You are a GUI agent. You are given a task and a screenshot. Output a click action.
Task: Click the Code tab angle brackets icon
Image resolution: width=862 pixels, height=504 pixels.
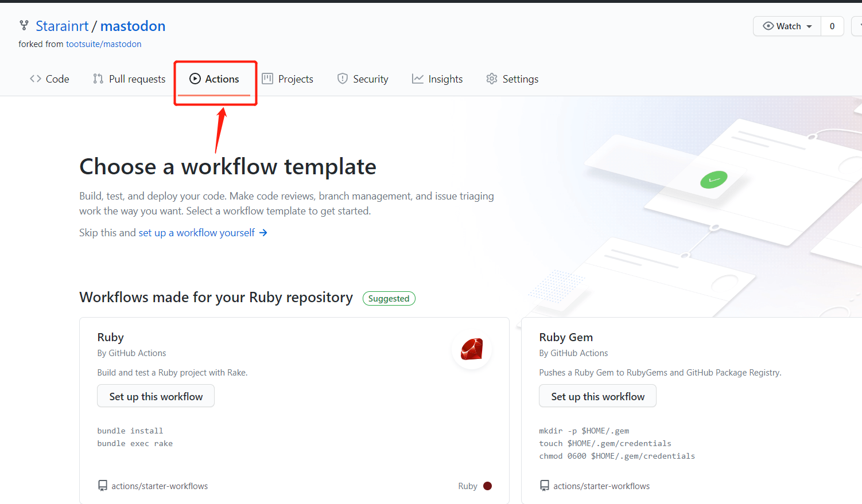[36, 79]
